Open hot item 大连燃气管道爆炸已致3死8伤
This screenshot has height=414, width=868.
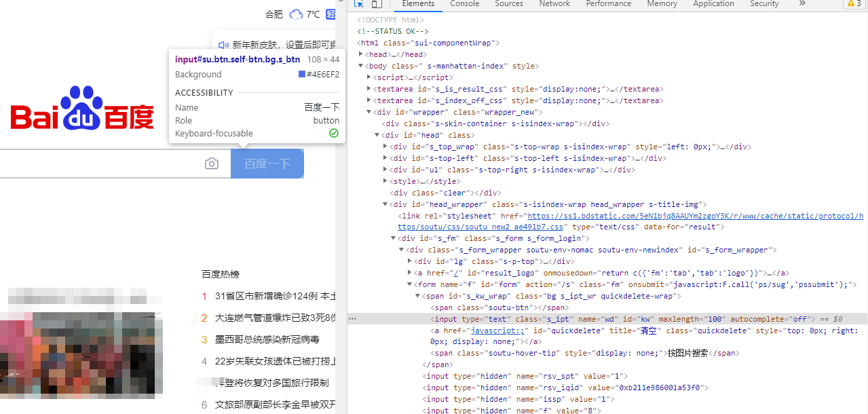point(275,318)
